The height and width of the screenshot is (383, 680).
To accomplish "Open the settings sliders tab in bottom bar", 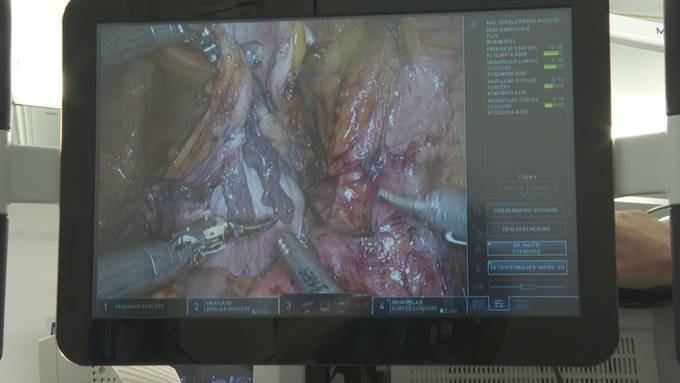I will (x=499, y=304).
